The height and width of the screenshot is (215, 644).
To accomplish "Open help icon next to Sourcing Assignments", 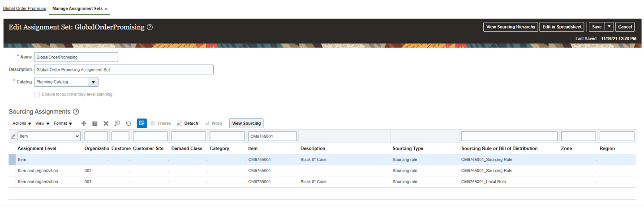I will pos(76,112).
